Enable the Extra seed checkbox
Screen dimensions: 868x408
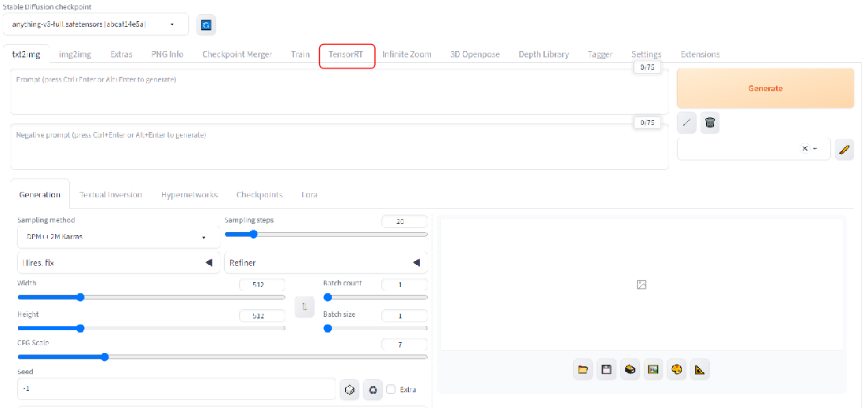click(x=391, y=389)
